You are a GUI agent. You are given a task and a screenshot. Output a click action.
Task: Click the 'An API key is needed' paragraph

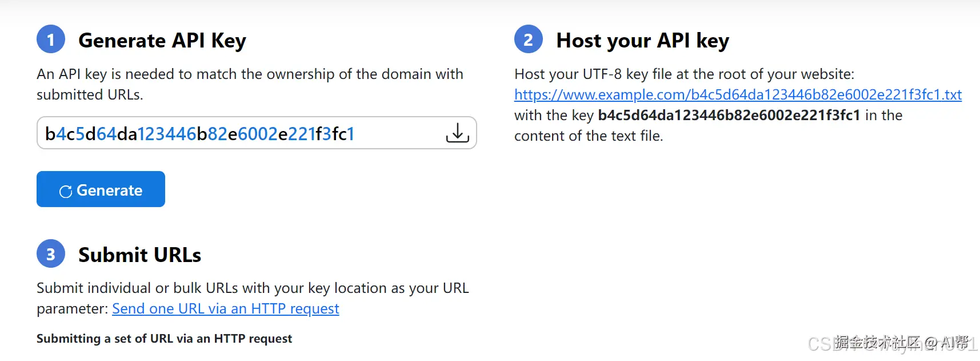coord(250,74)
